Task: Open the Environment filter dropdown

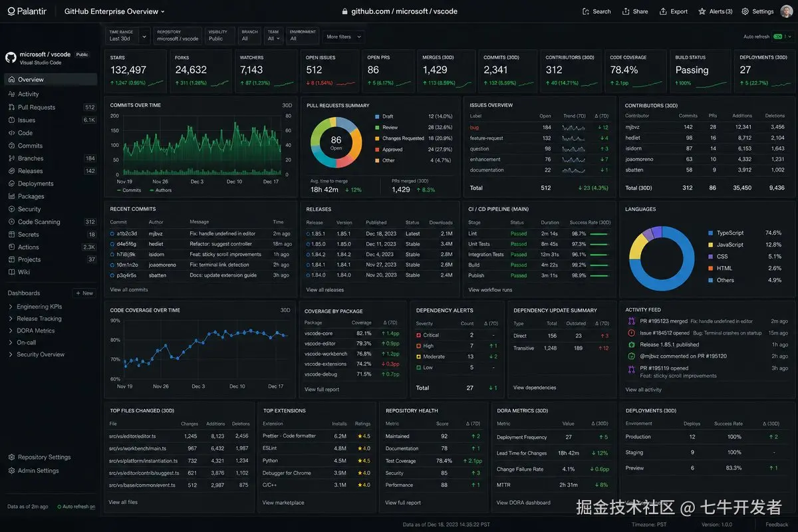Action: pos(303,35)
